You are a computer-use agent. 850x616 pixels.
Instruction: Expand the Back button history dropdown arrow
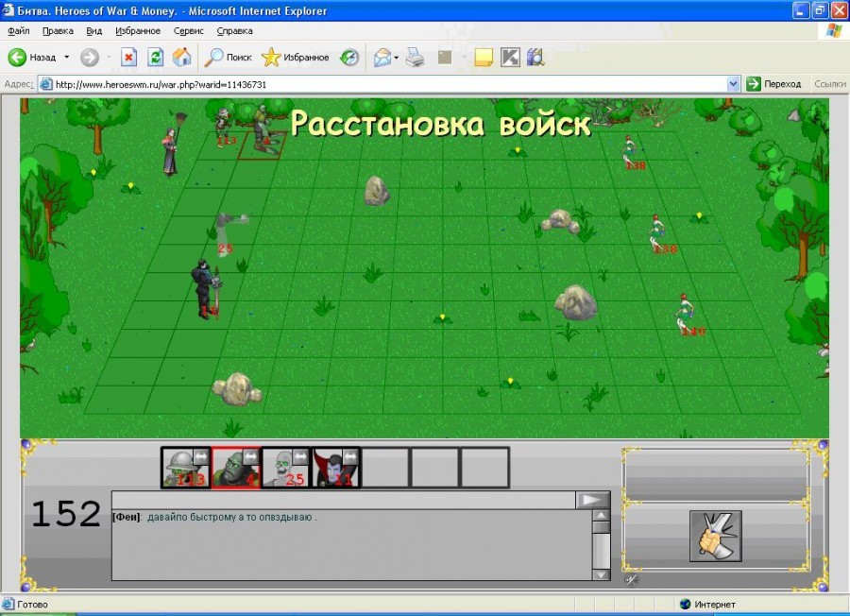coord(67,58)
